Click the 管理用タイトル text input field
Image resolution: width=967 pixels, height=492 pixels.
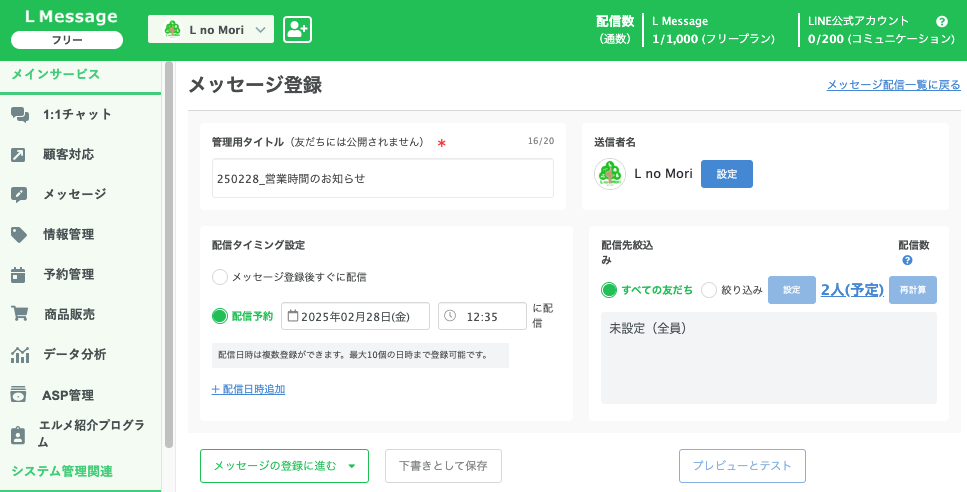[382, 179]
